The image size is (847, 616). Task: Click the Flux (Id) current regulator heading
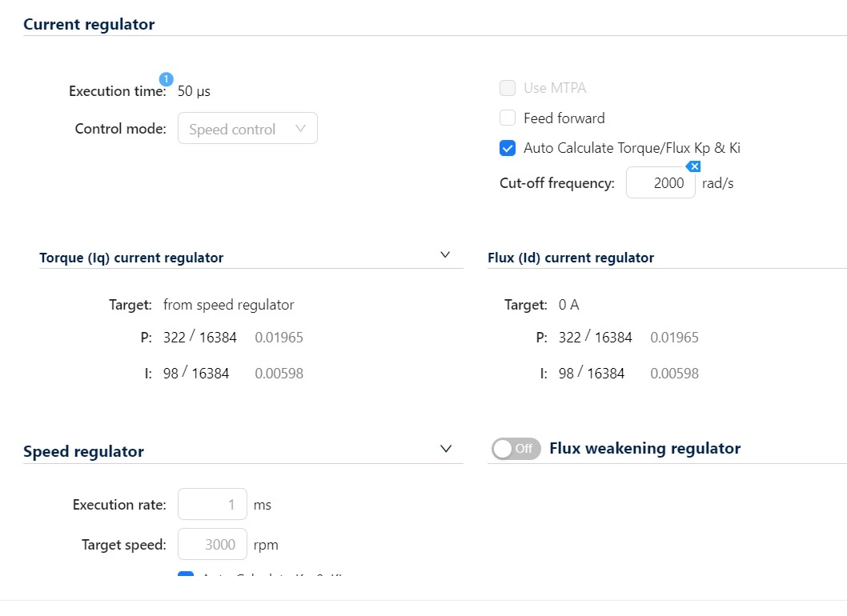pyautogui.click(x=571, y=258)
